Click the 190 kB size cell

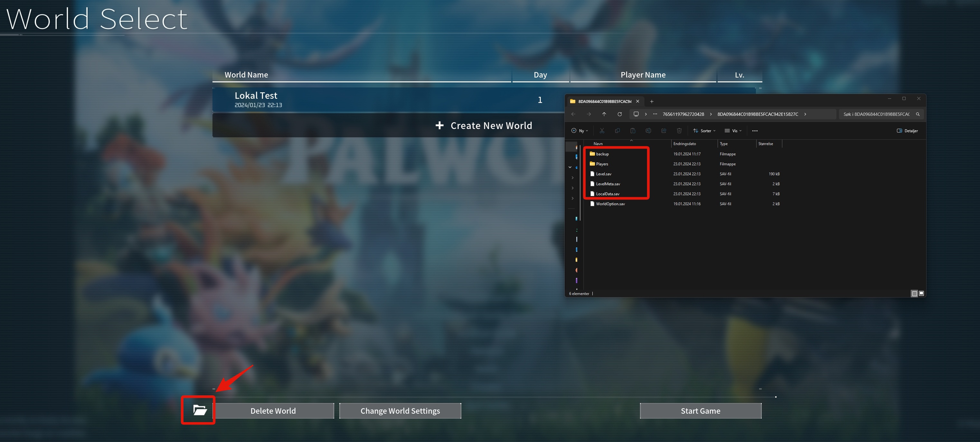pos(774,174)
